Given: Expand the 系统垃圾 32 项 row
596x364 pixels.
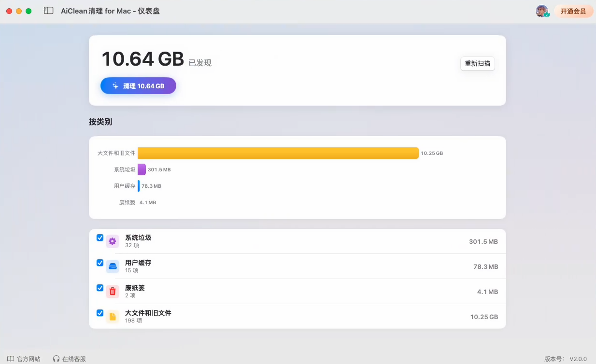Looking at the screenshot, I should (x=298, y=241).
